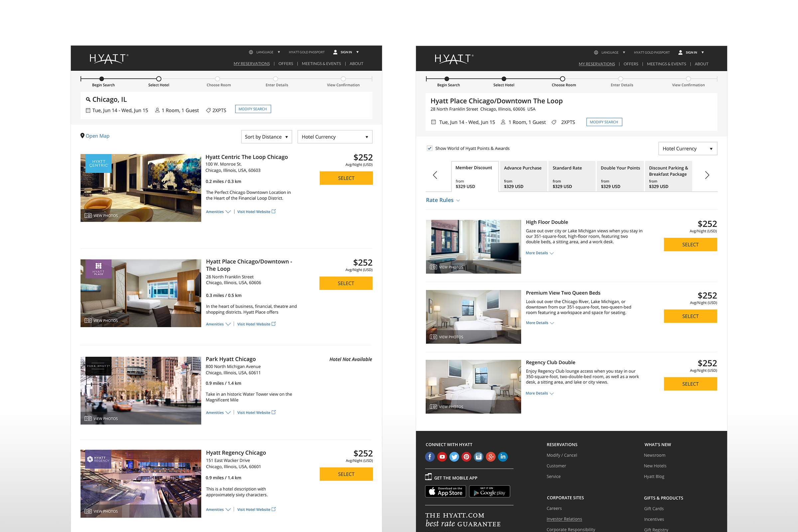
Task: Select the High Floor Double room
Action: pyautogui.click(x=691, y=245)
